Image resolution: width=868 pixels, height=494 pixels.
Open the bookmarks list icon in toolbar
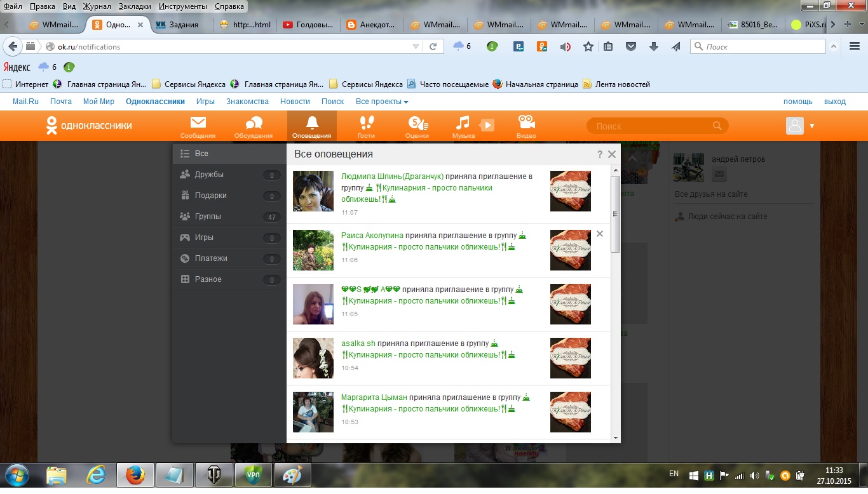click(608, 46)
